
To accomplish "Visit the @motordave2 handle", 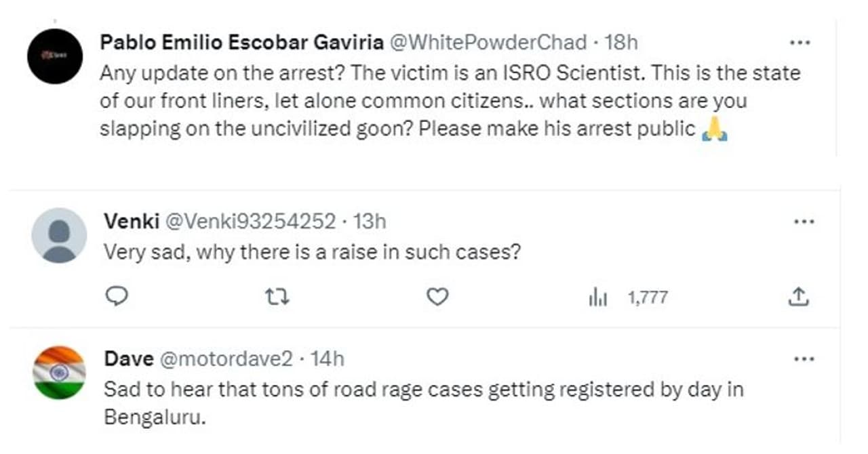I will [226, 359].
